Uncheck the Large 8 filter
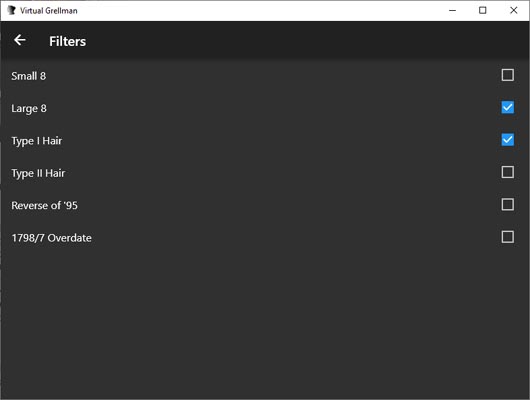530x400 pixels. click(x=507, y=108)
